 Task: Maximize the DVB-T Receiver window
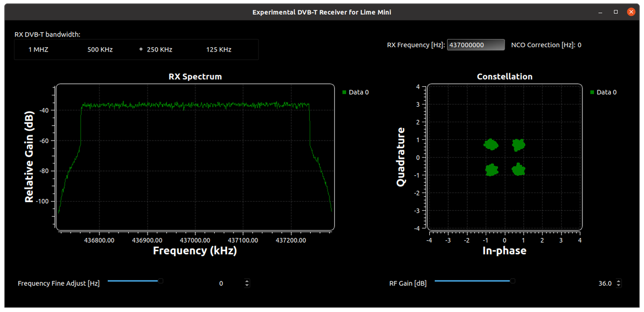616,12
